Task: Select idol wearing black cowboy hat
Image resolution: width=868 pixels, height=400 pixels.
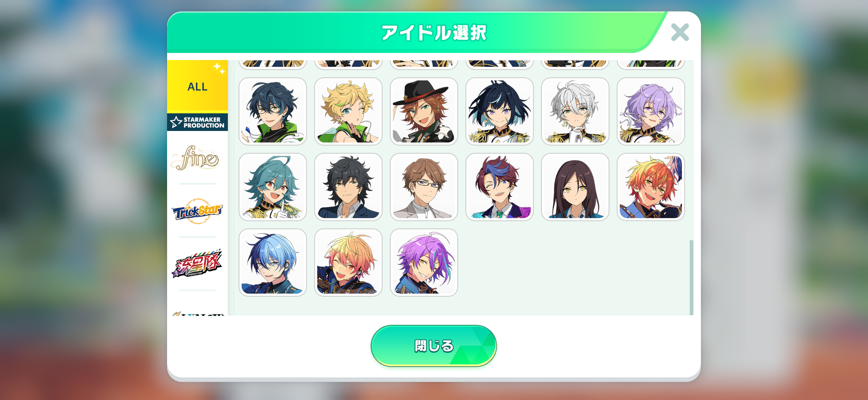Action: pyautogui.click(x=424, y=111)
